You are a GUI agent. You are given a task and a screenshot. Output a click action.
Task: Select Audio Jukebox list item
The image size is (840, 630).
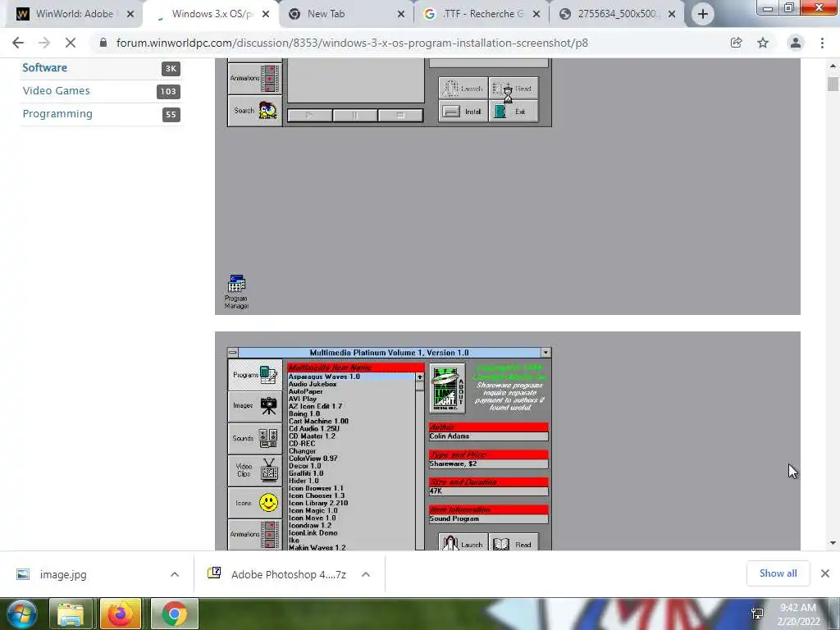(351, 384)
